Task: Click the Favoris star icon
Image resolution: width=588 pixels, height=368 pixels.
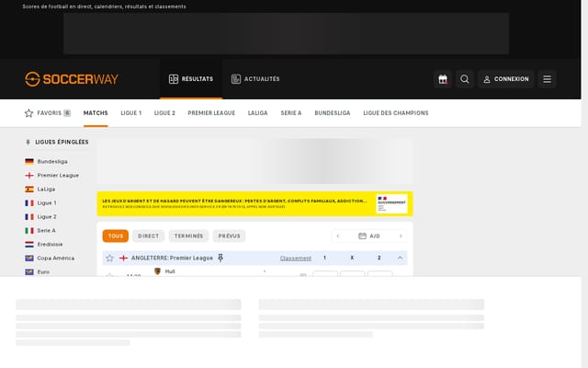Action: pos(28,113)
